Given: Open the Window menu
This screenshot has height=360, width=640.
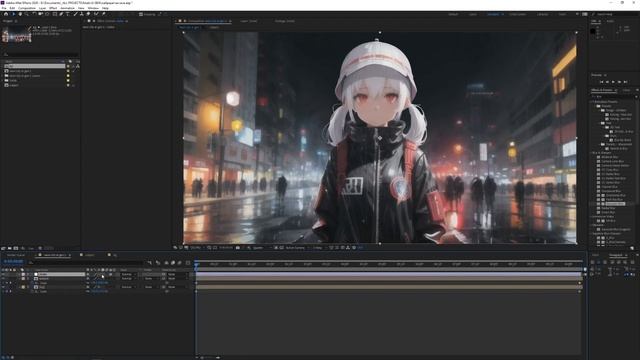Looking at the screenshot, I should click(x=93, y=8).
